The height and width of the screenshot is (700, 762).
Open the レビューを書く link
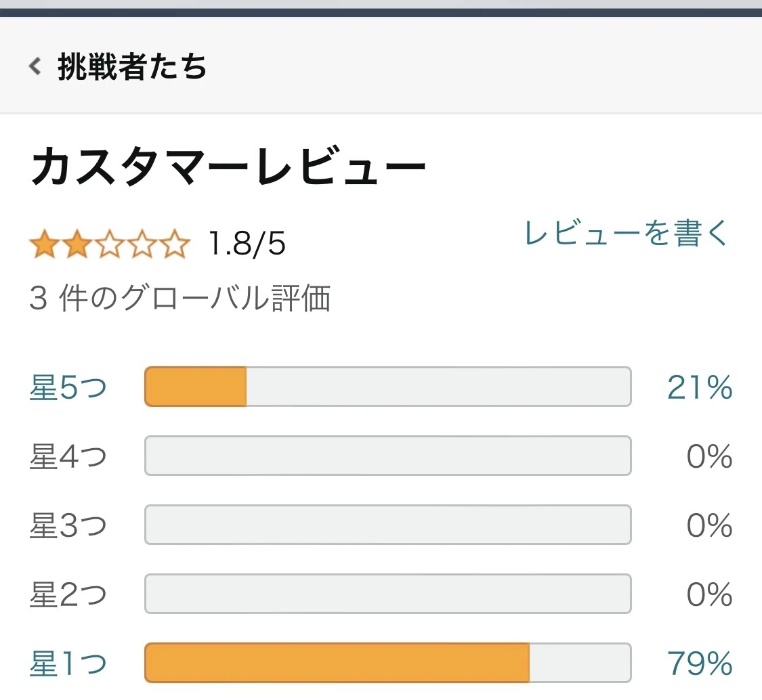[627, 234]
